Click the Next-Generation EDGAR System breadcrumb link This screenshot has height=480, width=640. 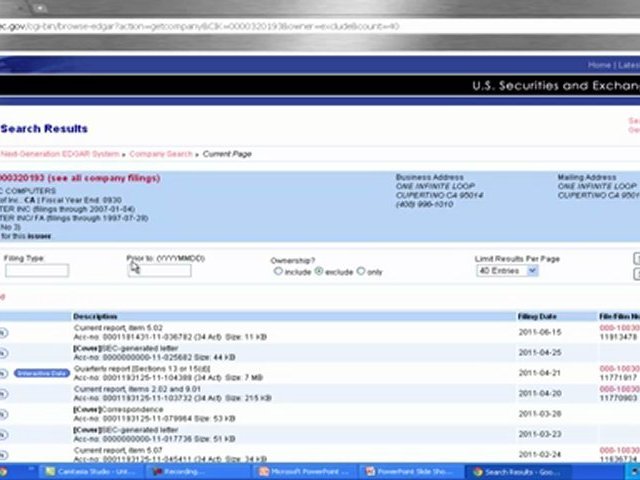point(60,154)
